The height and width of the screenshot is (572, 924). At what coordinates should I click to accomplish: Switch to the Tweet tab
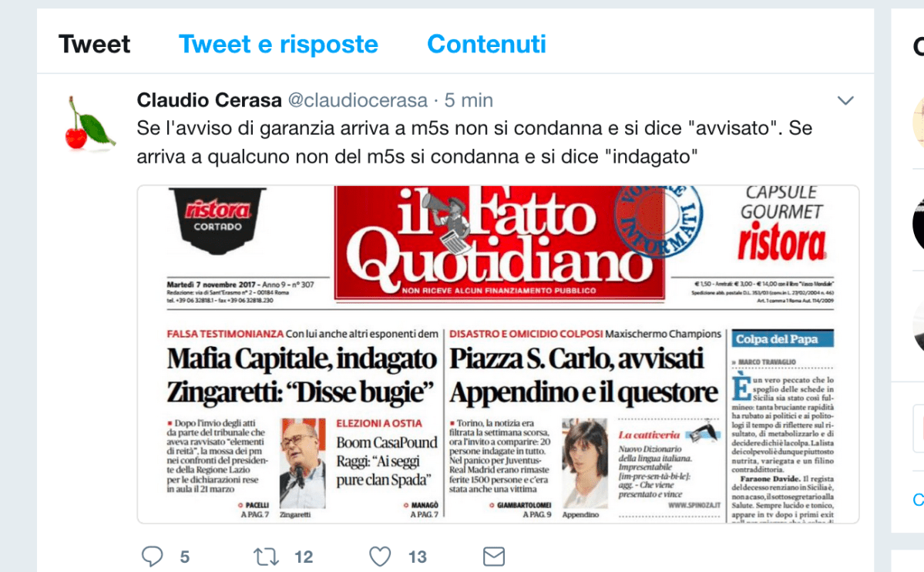coord(94,44)
